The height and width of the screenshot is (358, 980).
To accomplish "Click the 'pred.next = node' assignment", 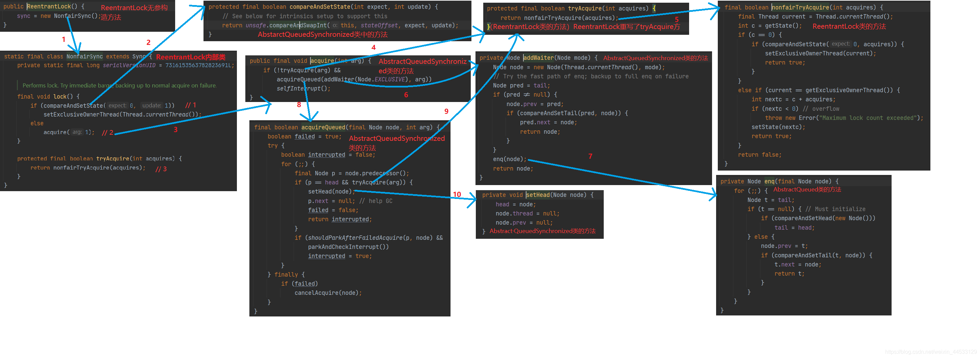I will pyautogui.click(x=548, y=123).
